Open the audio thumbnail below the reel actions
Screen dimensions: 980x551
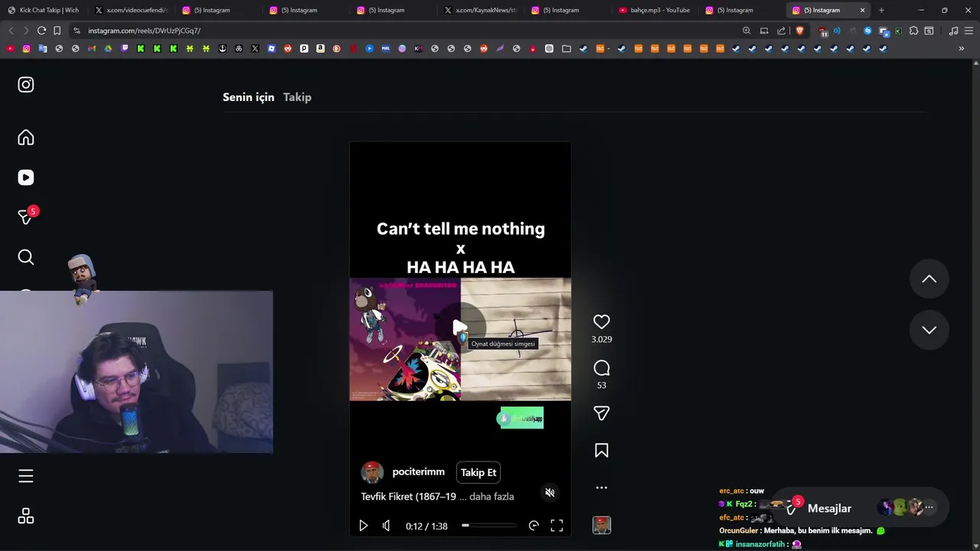coord(602,525)
